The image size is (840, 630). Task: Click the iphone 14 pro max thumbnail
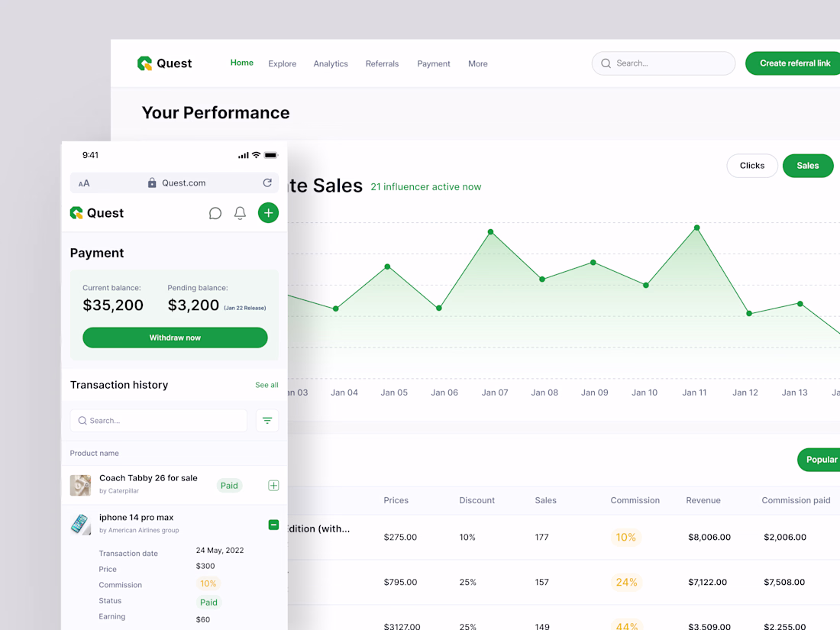tap(80, 524)
